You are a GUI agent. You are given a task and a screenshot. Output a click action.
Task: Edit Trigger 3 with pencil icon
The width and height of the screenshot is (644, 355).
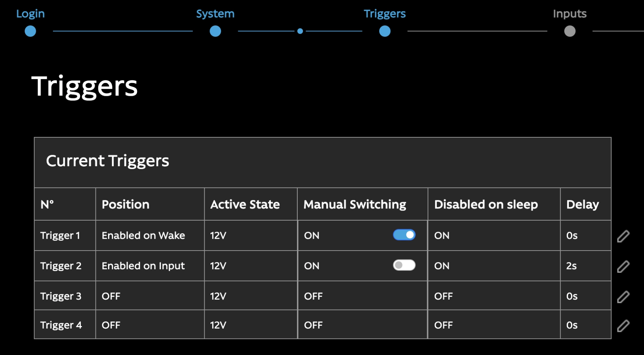(x=623, y=297)
